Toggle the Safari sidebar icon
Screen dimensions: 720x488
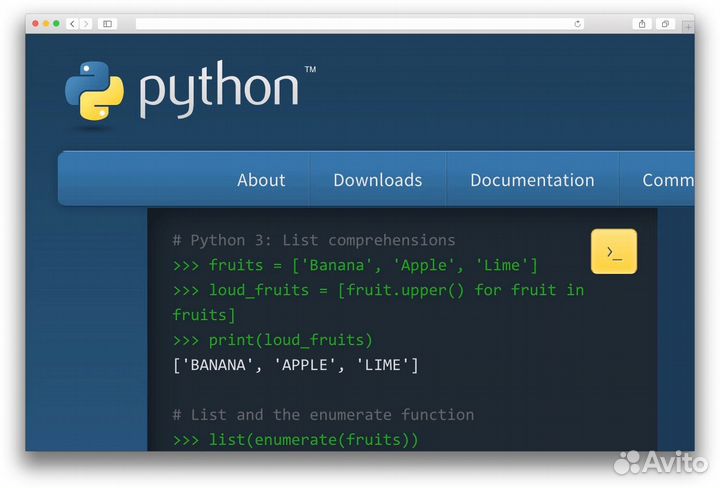tap(107, 23)
